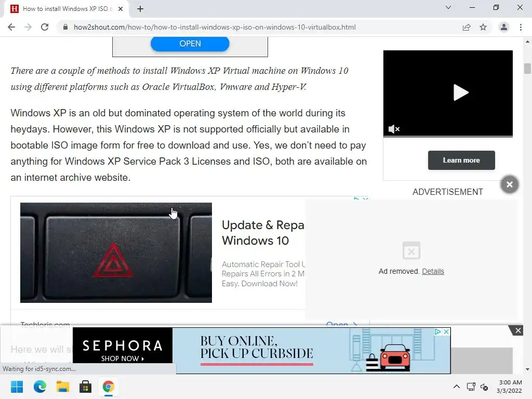Click the paragraph starting Windows XP is an old
This screenshot has width=532, height=399.
coord(189,145)
